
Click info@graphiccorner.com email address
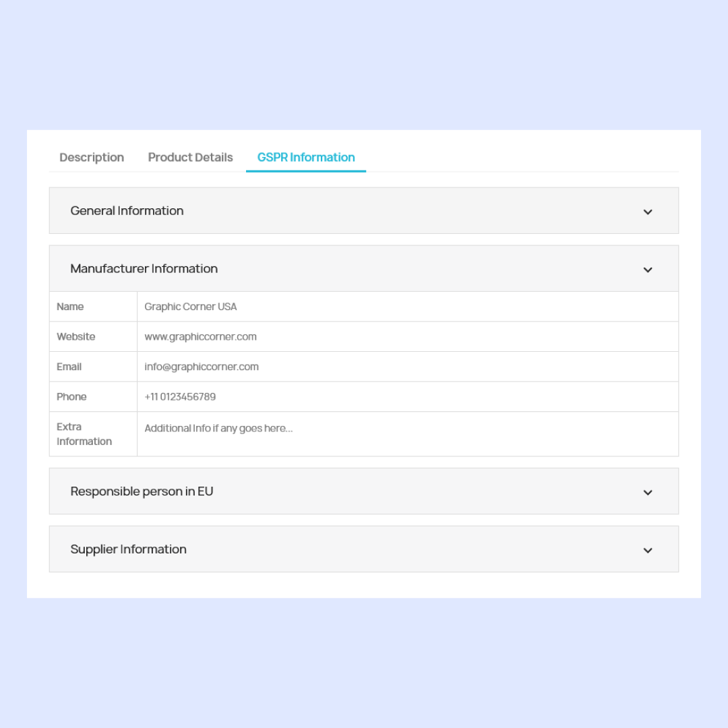(x=202, y=367)
